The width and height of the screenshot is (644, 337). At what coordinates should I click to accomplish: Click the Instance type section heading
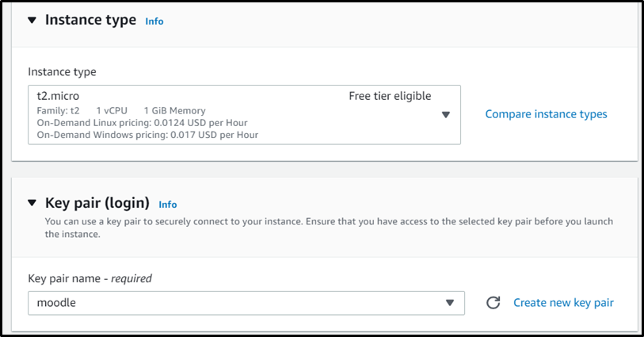(x=90, y=20)
